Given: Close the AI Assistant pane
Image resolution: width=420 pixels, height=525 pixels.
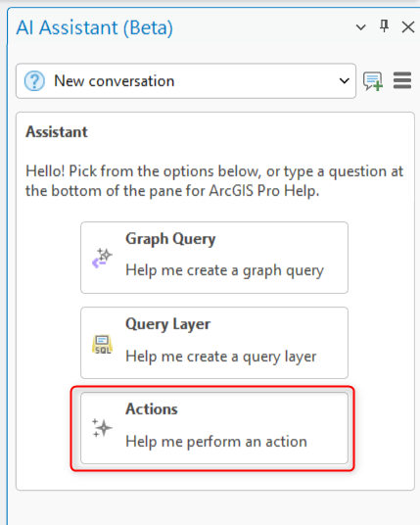Looking at the screenshot, I should tap(408, 26).
